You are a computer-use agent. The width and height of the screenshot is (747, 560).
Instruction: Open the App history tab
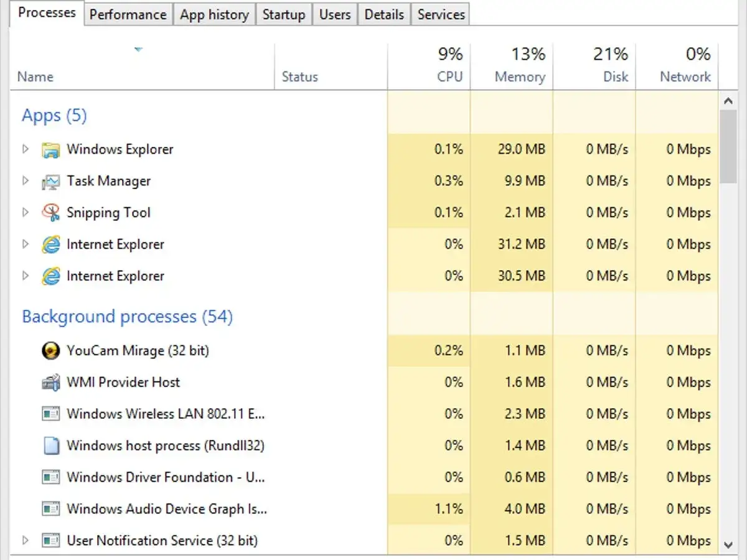pyautogui.click(x=215, y=15)
